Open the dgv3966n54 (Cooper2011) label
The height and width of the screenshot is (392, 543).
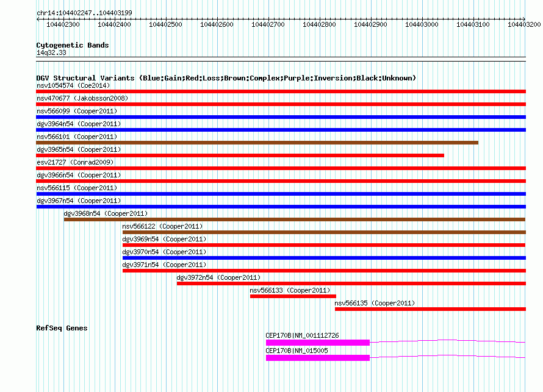pos(79,175)
